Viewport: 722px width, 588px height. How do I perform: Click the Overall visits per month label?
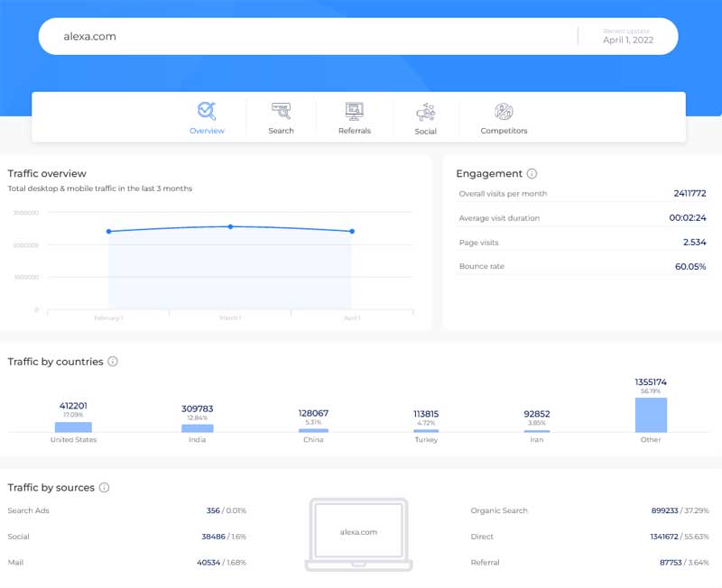point(503,194)
